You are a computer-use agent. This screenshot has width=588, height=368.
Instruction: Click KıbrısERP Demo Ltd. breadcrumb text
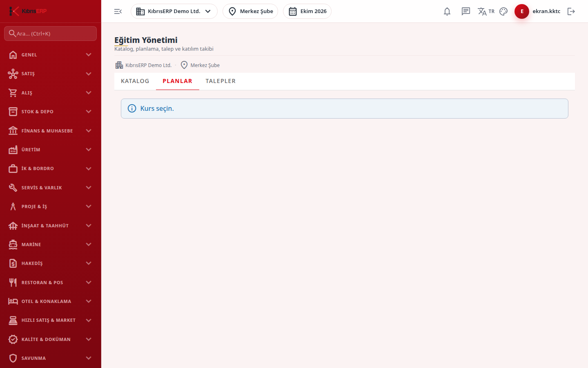click(148, 65)
